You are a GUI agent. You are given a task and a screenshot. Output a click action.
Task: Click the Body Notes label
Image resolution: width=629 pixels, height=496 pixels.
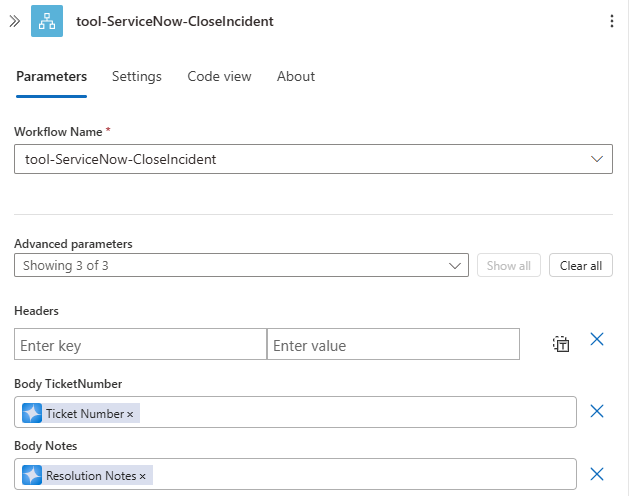click(45, 445)
